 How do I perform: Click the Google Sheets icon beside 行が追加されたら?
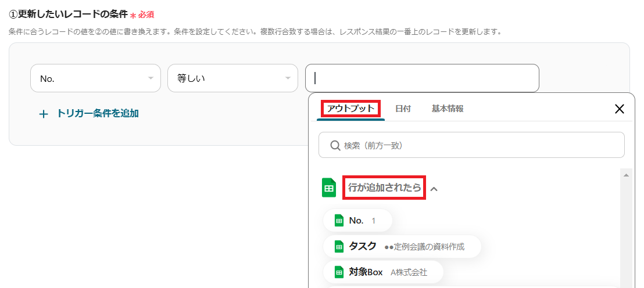(x=328, y=188)
